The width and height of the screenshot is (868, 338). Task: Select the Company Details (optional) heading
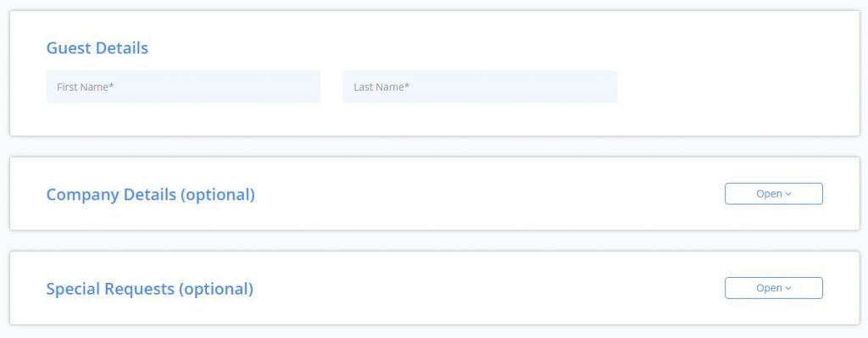pyautogui.click(x=151, y=195)
